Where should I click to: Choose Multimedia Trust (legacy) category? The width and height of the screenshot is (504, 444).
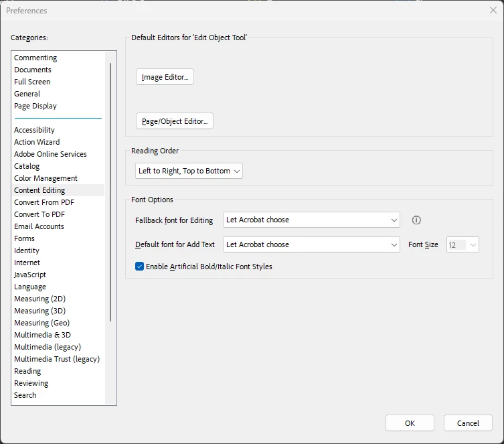click(58, 359)
